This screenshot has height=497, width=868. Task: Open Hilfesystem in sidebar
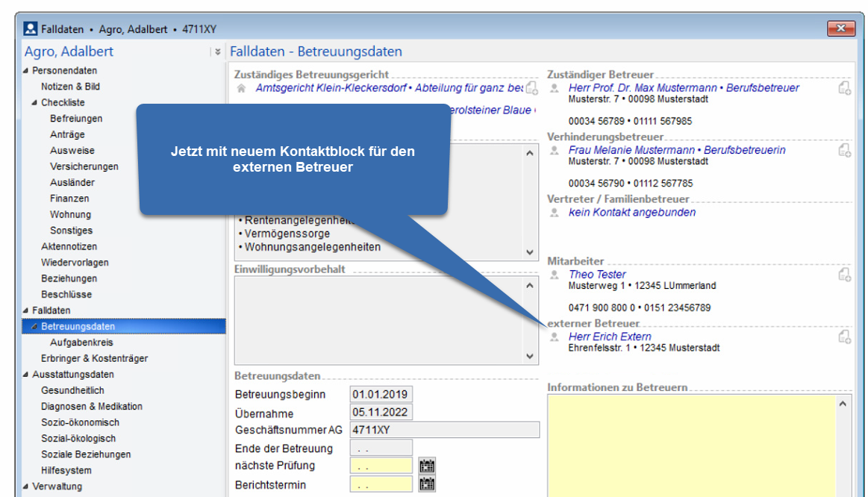(66, 470)
